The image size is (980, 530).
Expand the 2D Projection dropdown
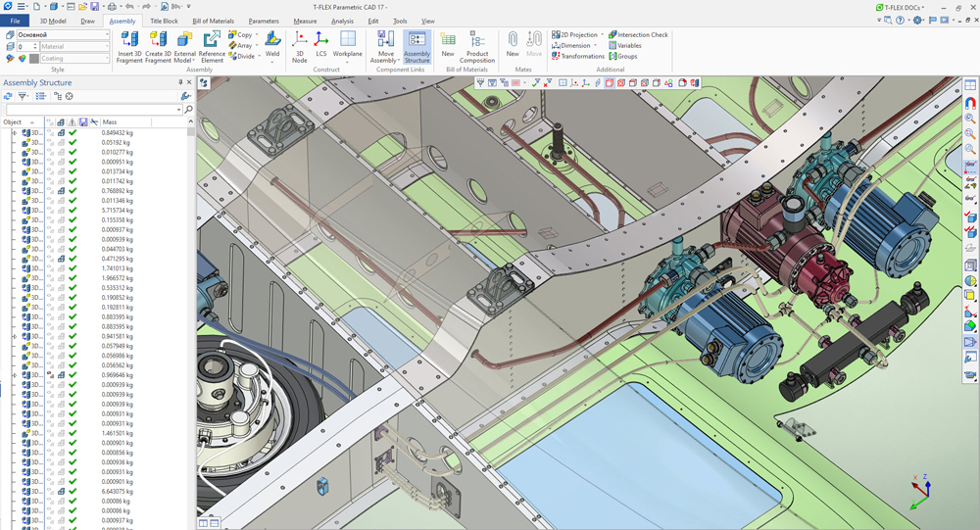click(x=603, y=35)
